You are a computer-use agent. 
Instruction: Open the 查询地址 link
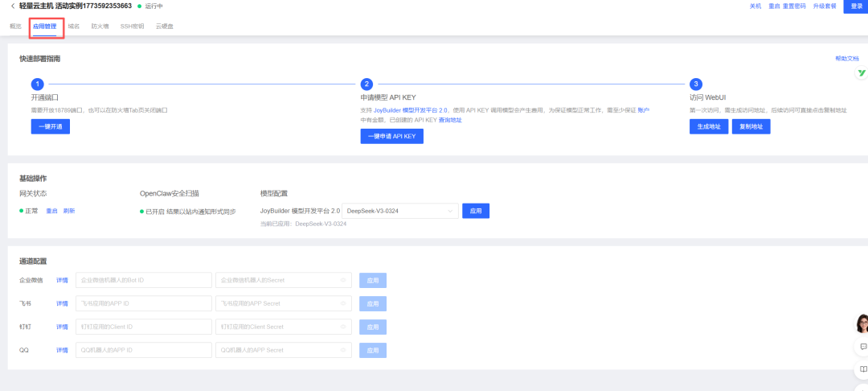pos(450,120)
